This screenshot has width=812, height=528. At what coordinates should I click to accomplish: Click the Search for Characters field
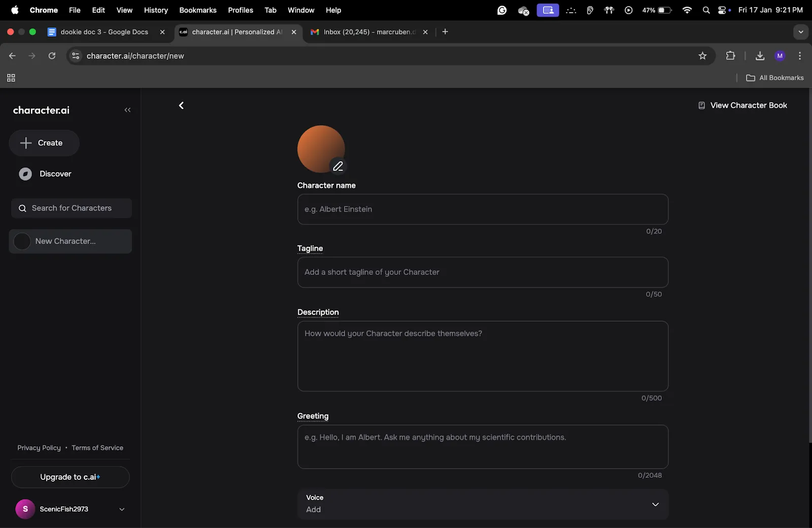point(72,208)
